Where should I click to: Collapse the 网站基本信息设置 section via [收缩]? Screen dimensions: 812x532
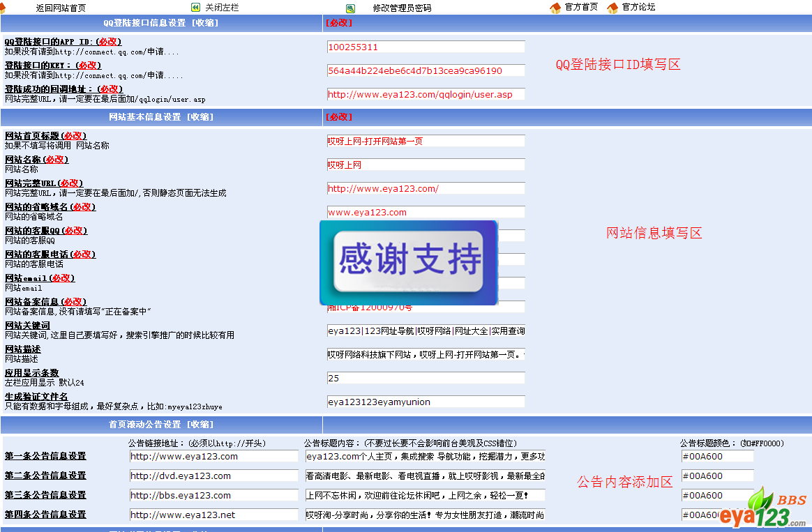pyautogui.click(x=200, y=117)
